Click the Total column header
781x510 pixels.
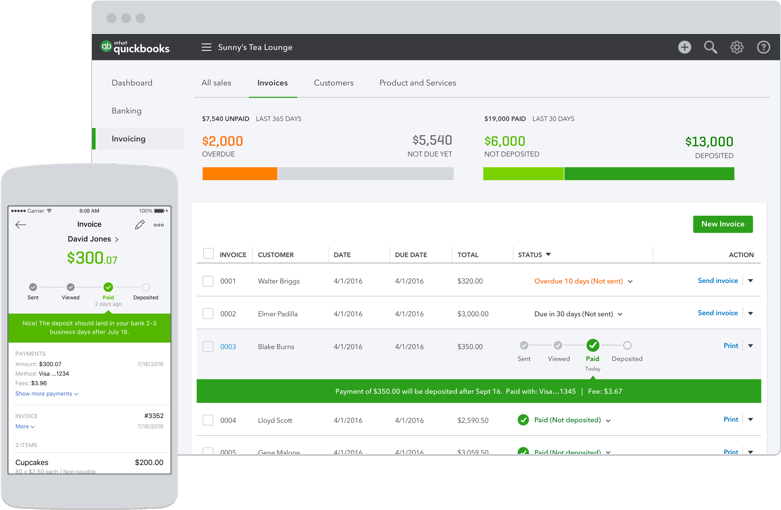coord(468,255)
